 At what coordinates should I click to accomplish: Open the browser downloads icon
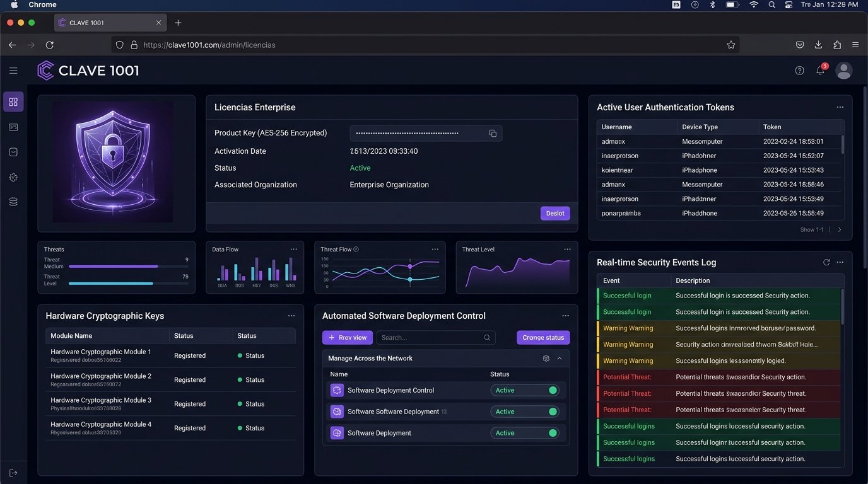point(818,45)
